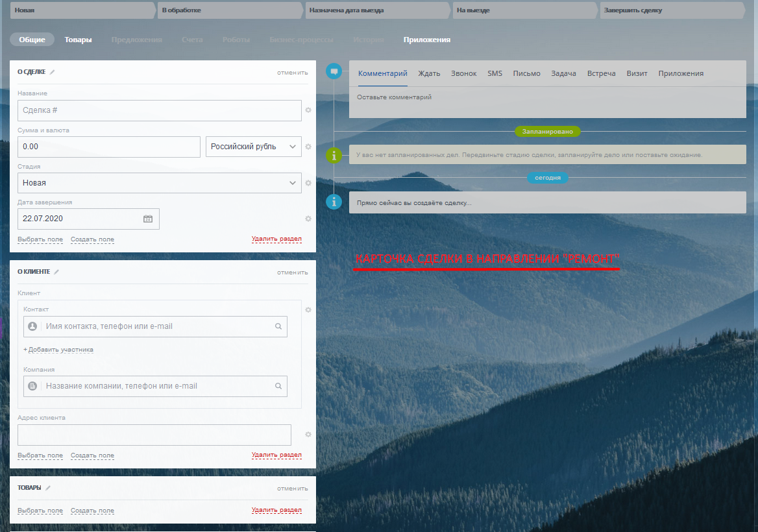Viewport: 758px width, 532px height.
Task: Open the Российский рубль currency dropdown
Action: pos(253,147)
